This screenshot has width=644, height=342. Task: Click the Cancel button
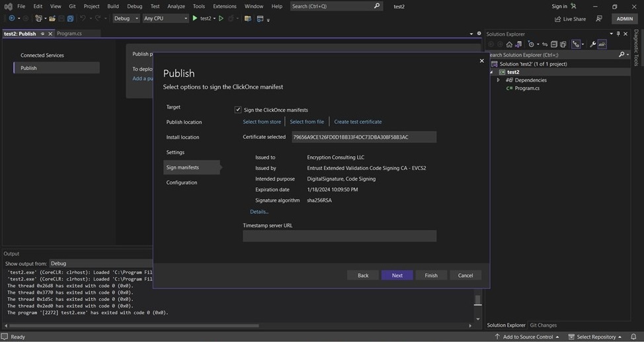(465, 275)
